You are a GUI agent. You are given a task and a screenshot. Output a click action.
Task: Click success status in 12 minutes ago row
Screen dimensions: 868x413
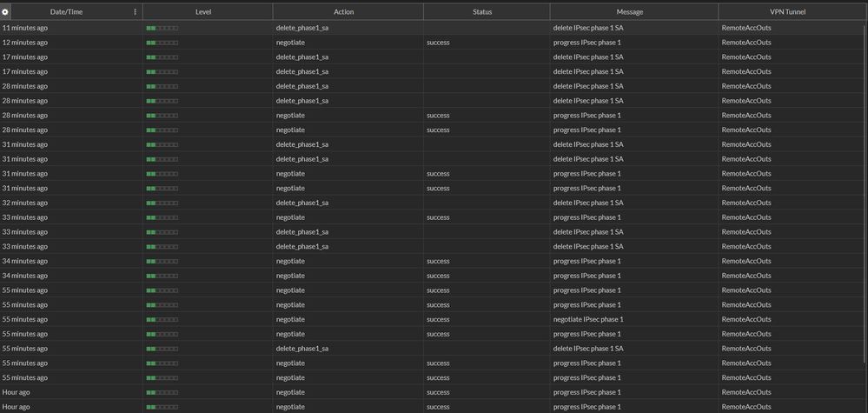438,43
